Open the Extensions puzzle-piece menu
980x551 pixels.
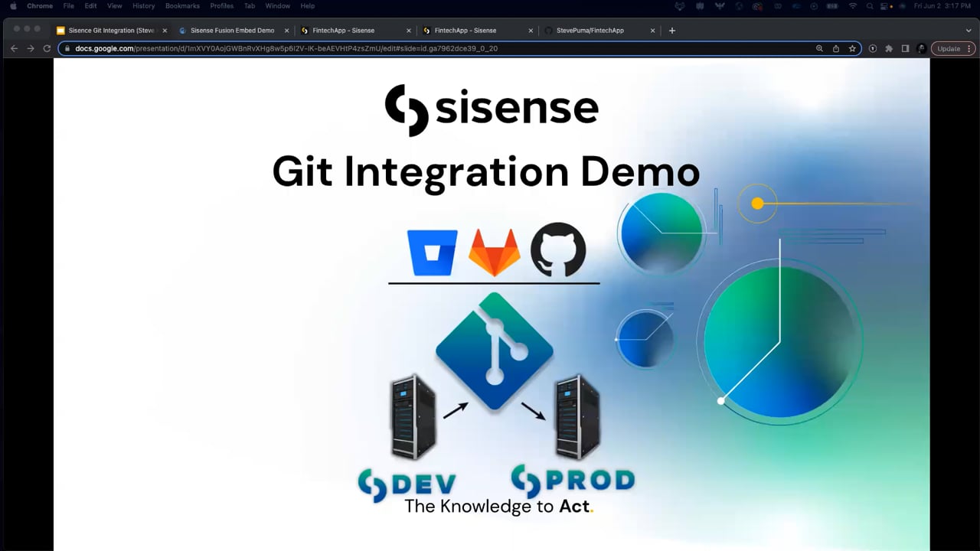(889, 48)
